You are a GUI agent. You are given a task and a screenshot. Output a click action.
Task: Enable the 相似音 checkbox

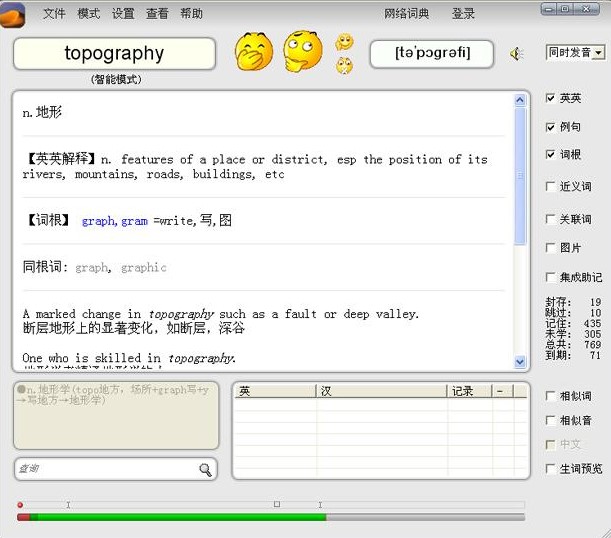550,420
